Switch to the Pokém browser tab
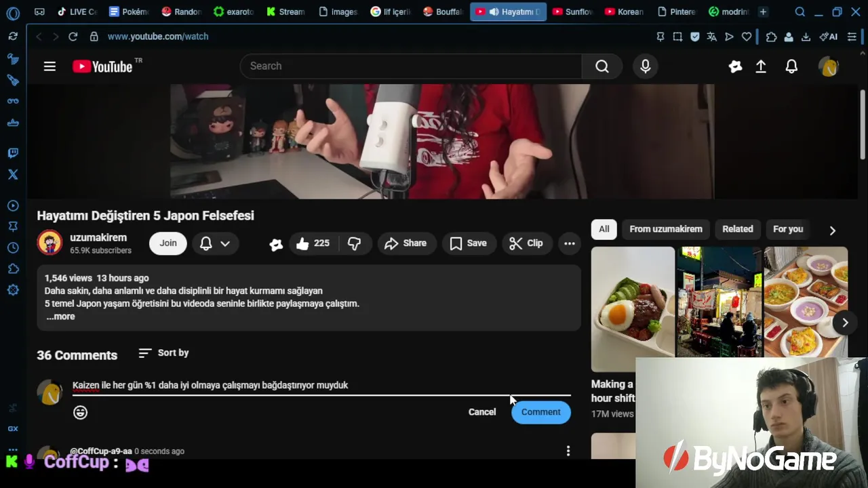Image resolution: width=868 pixels, height=488 pixels. point(129,12)
